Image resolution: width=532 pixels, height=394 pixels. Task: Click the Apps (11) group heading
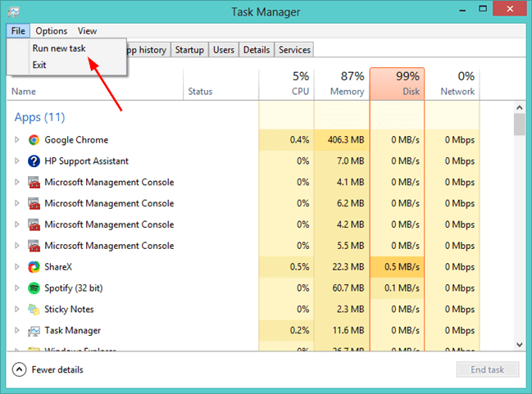[39, 117]
